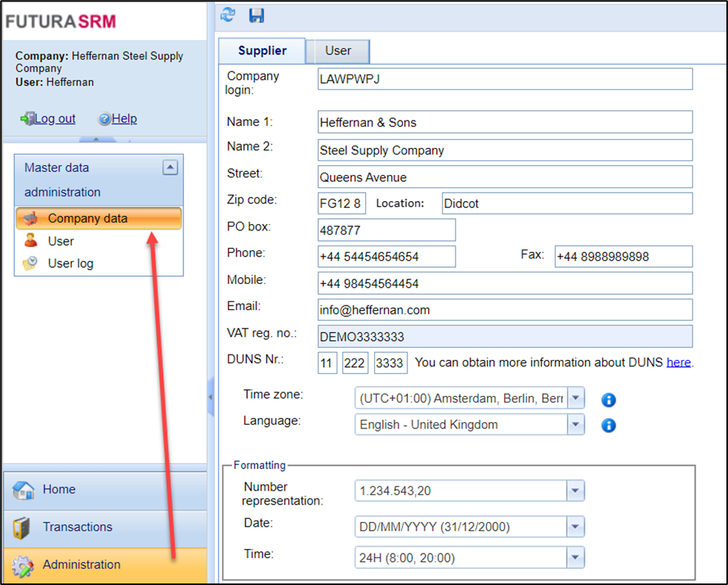This screenshot has width=728, height=585.
Task: Open the Transactions section
Action: coord(77,527)
